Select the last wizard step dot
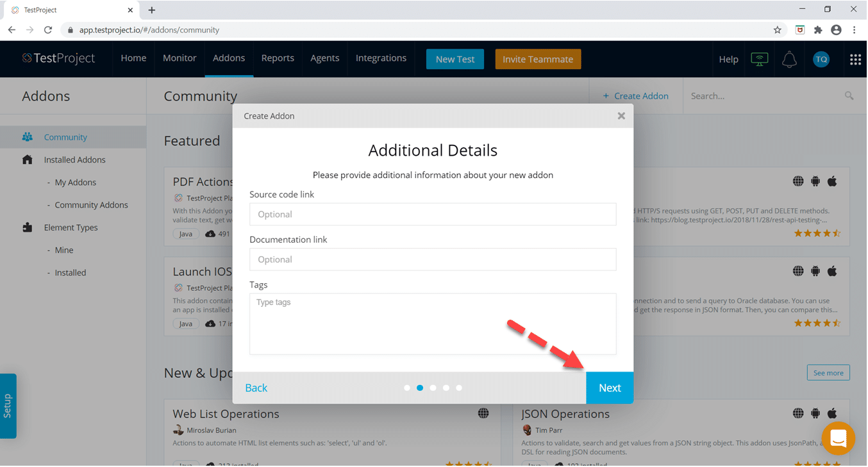The height and width of the screenshot is (467, 868). tap(459, 388)
